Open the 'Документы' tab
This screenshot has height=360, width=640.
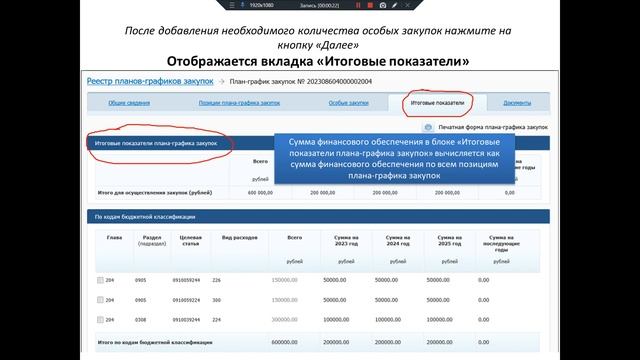click(517, 103)
